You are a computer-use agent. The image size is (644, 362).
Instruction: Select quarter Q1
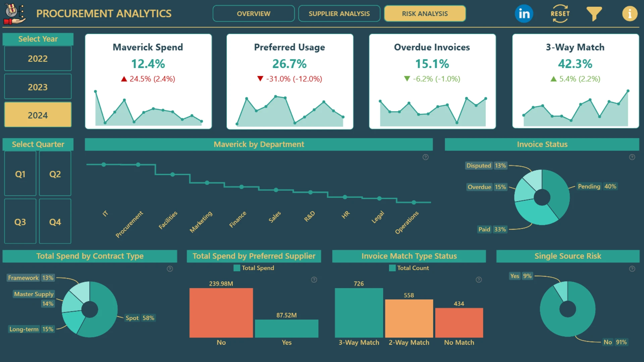tap(20, 174)
